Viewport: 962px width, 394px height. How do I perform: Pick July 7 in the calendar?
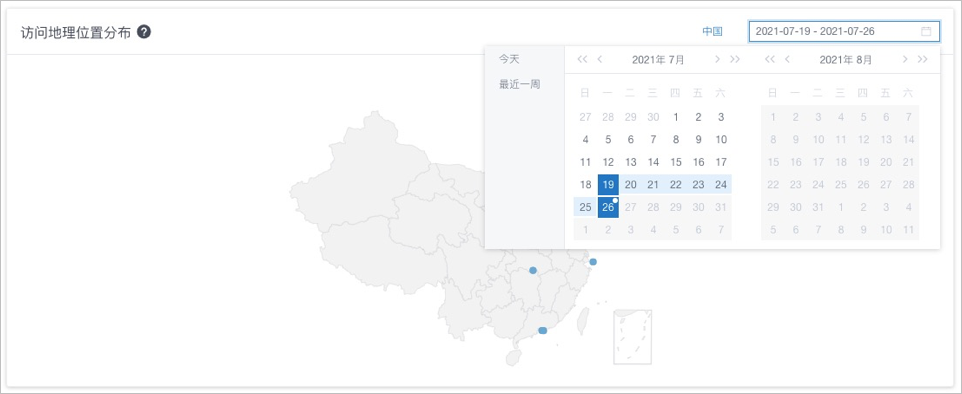coord(653,139)
